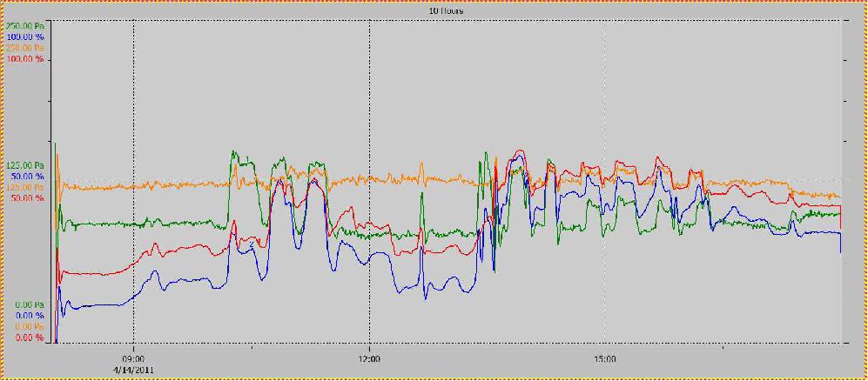
Task: Select the green 250.00 Pa axis label
Action: point(25,26)
